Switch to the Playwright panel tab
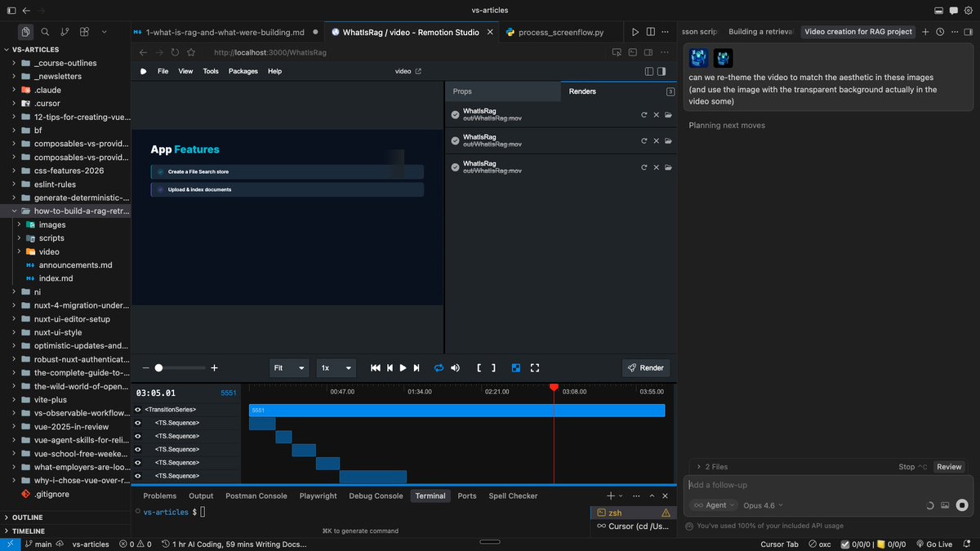The image size is (980, 551). click(x=318, y=495)
